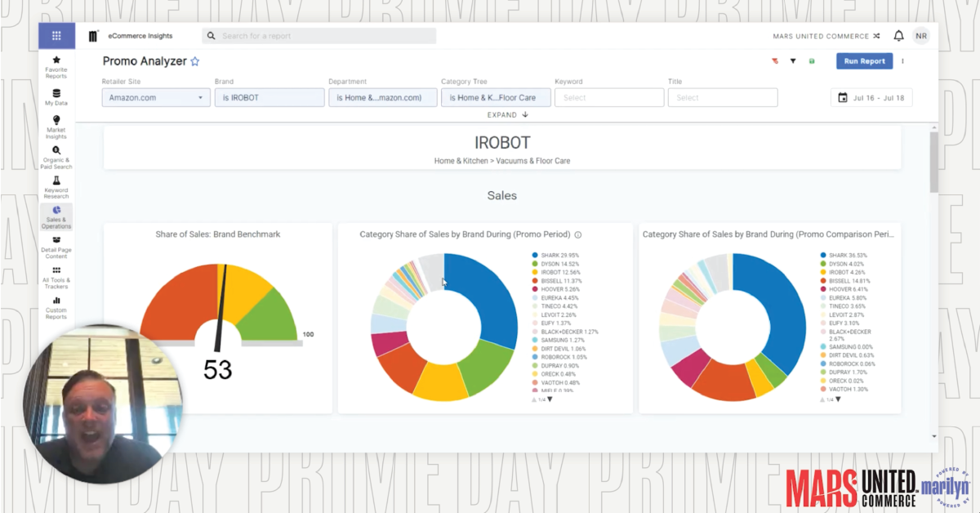Click the gauge value 53
980x513 pixels.
pos(217,370)
